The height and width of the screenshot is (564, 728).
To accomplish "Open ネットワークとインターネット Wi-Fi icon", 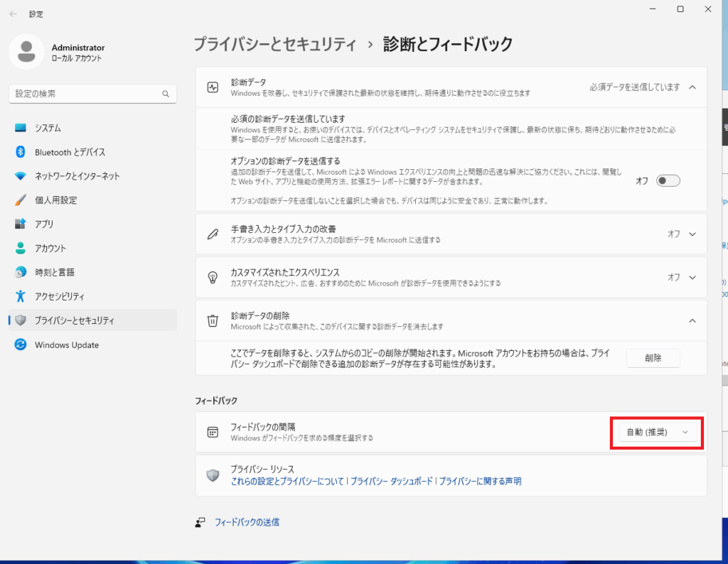I will (21, 176).
